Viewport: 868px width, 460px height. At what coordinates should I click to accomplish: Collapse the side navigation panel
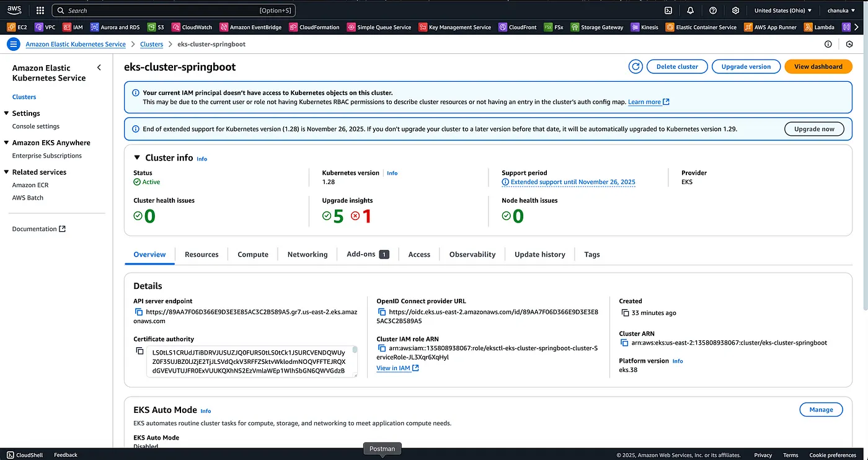(x=99, y=68)
